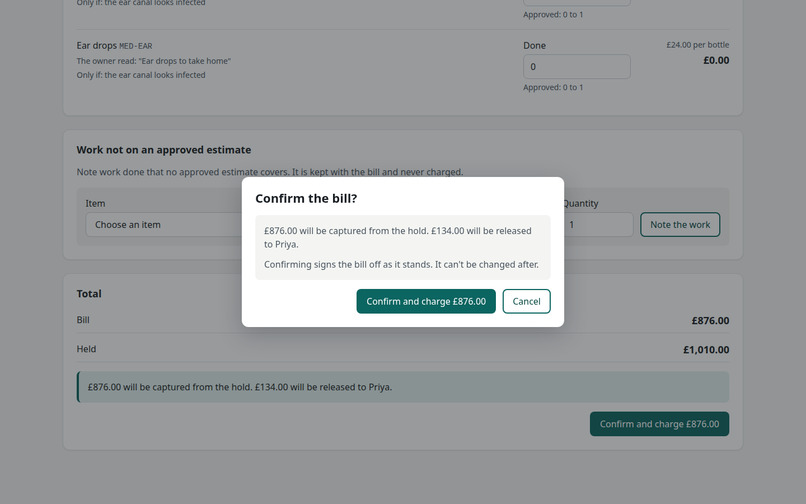Cancel the Confirm the bill dialog
Image resolution: width=806 pixels, height=504 pixels.
[526, 301]
